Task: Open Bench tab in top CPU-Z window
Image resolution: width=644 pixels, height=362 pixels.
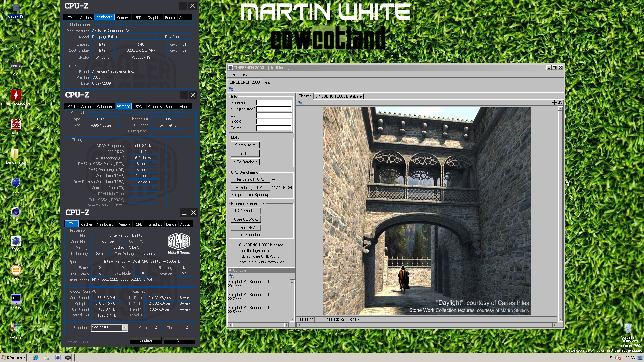Action: (170, 18)
